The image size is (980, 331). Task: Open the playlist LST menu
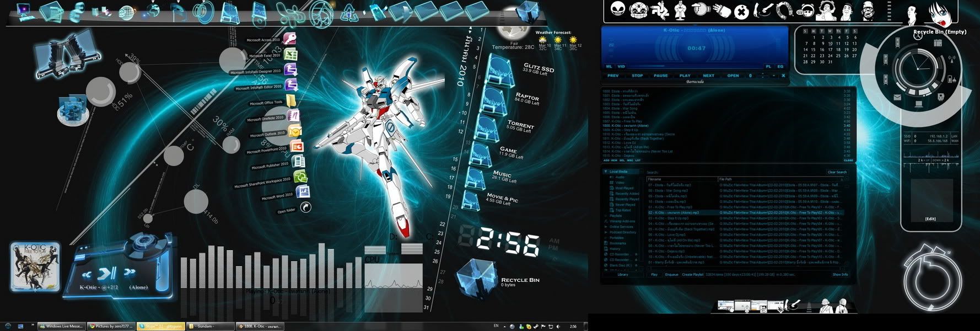(x=638, y=161)
